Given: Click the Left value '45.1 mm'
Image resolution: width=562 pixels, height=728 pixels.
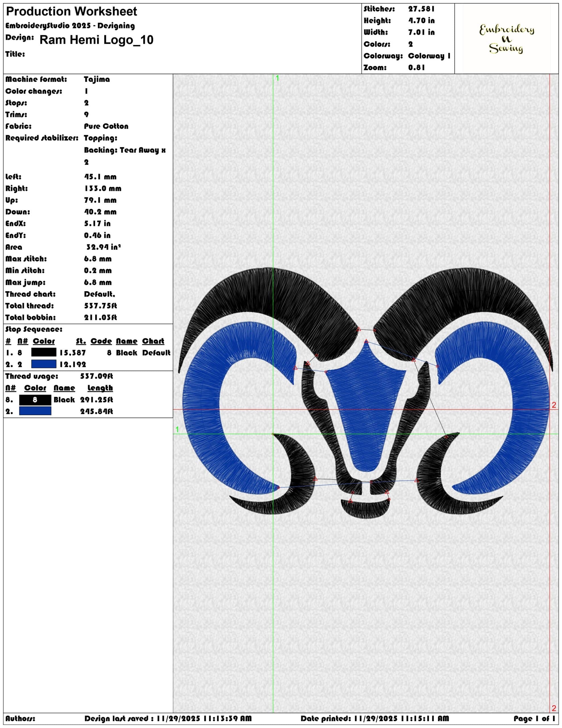Looking at the screenshot, I should coord(100,177).
